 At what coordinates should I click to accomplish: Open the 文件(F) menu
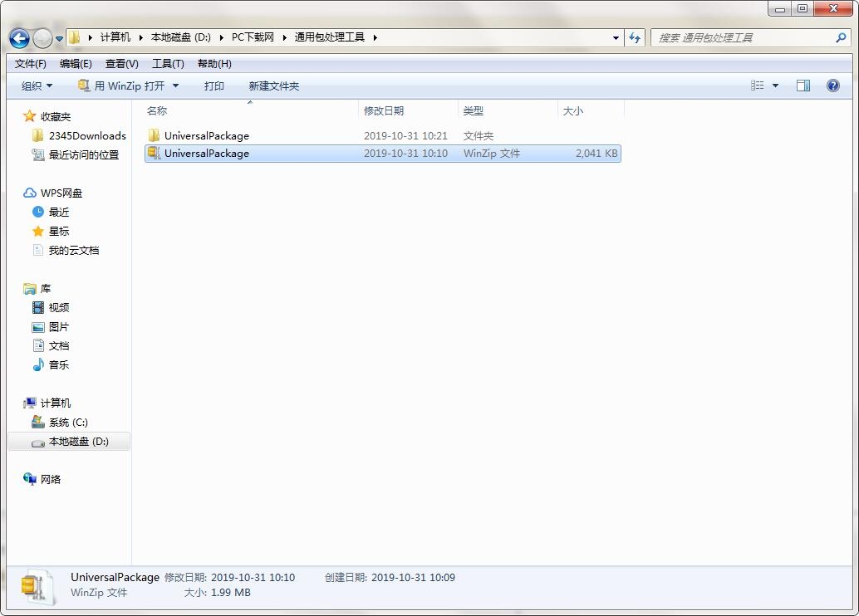pyautogui.click(x=30, y=64)
